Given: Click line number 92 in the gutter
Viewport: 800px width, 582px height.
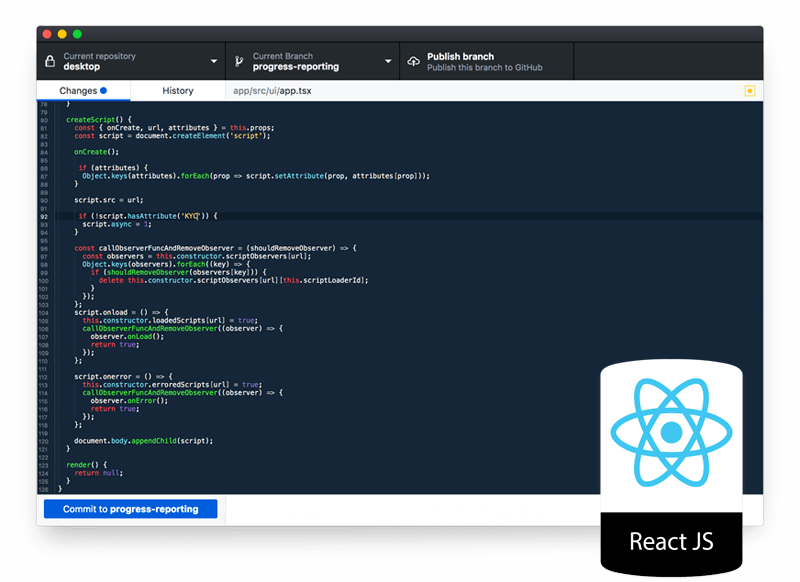Looking at the screenshot, I should pos(44,216).
